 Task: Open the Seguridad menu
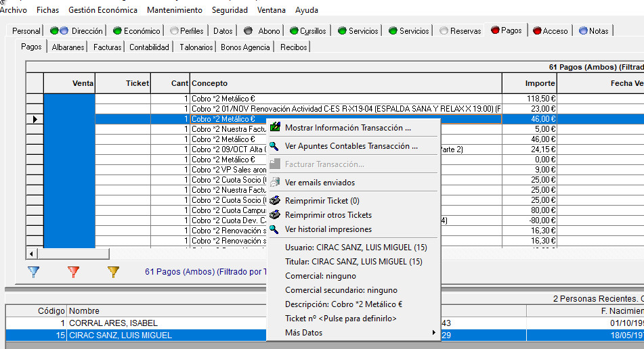(230, 10)
